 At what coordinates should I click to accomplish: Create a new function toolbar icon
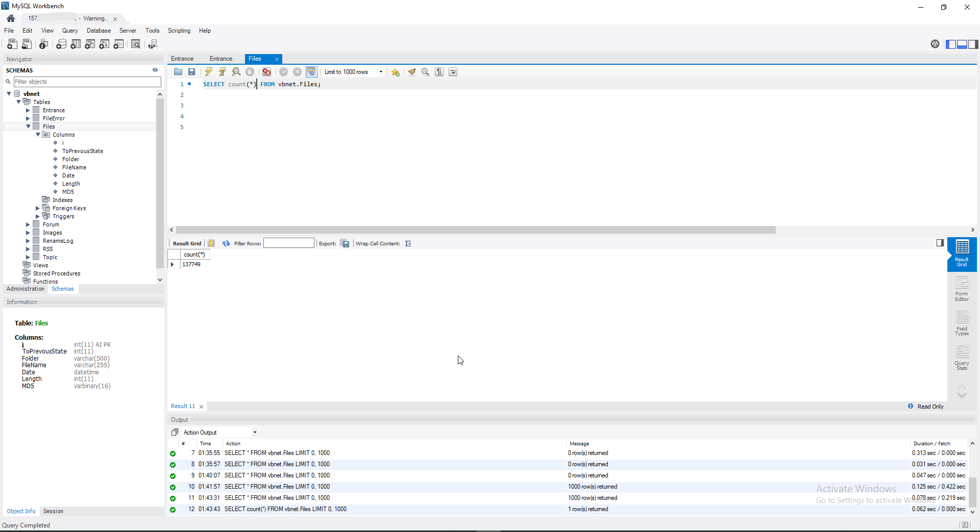(x=118, y=44)
